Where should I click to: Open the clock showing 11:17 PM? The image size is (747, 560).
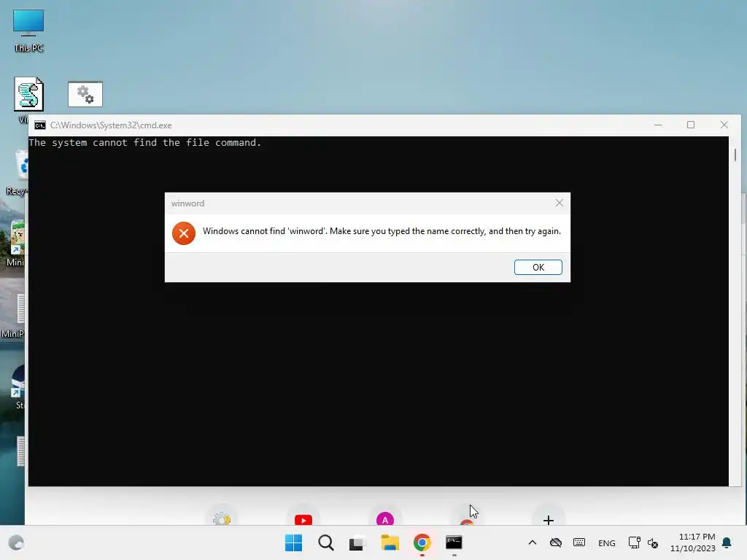693,542
